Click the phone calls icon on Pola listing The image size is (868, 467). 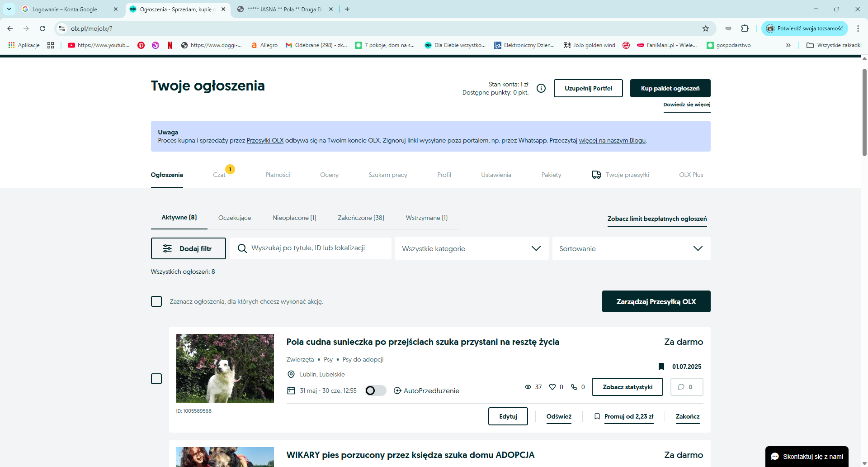click(x=574, y=387)
